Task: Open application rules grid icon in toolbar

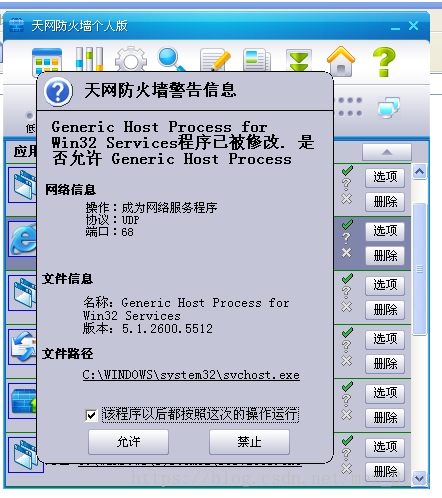Action: click(47, 60)
